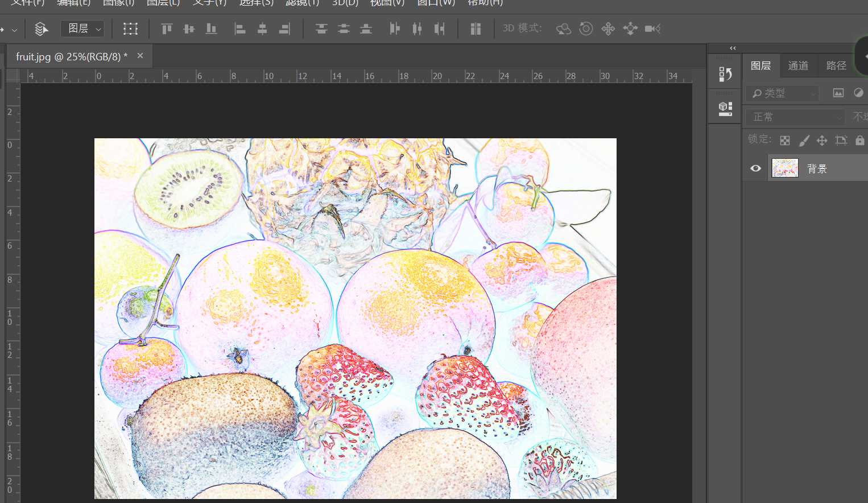Open the 窗口(W) menu
868x503 pixels.
436,2
